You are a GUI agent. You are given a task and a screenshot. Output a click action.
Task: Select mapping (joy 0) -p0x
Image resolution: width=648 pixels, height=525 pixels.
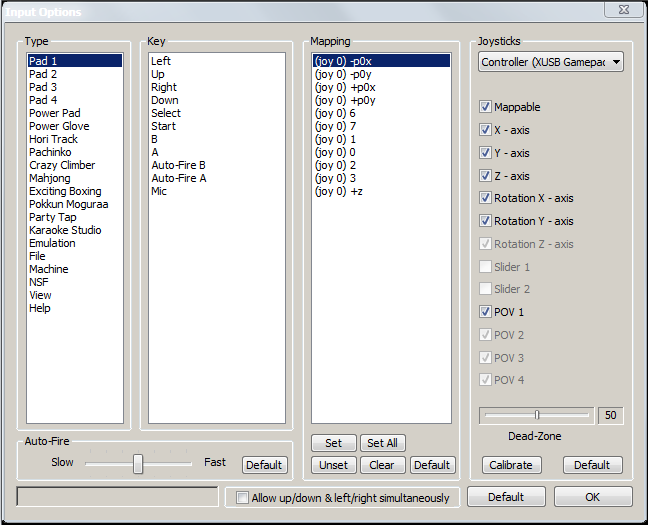[381, 61]
